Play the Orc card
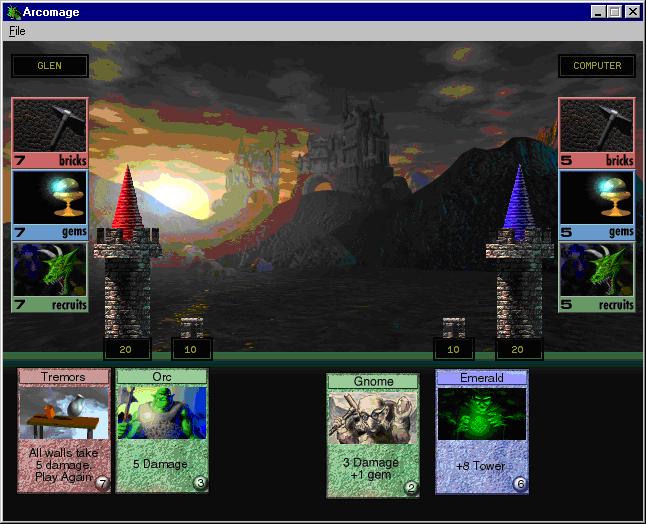 pos(162,431)
